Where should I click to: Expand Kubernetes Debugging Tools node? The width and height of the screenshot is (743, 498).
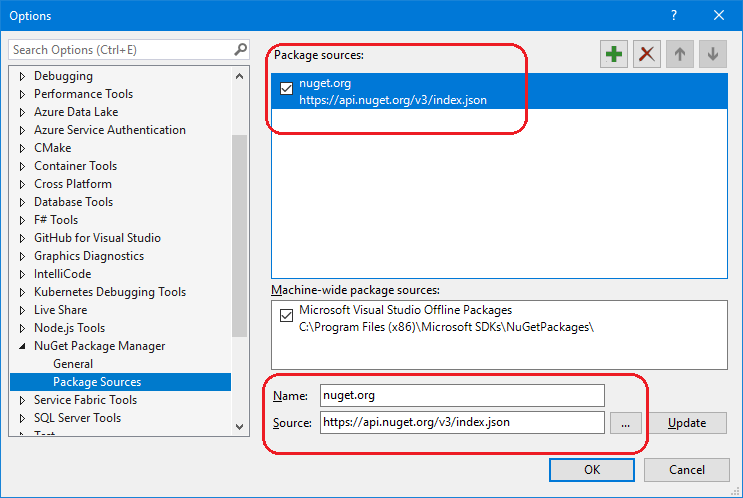click(x=22, y=292)
